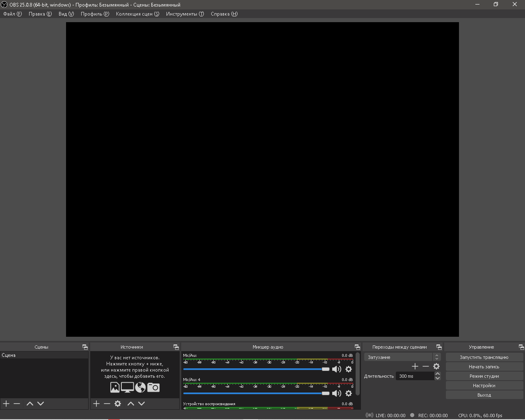Undock the Источники panel
525x420 pixels.
pos(176,347)
